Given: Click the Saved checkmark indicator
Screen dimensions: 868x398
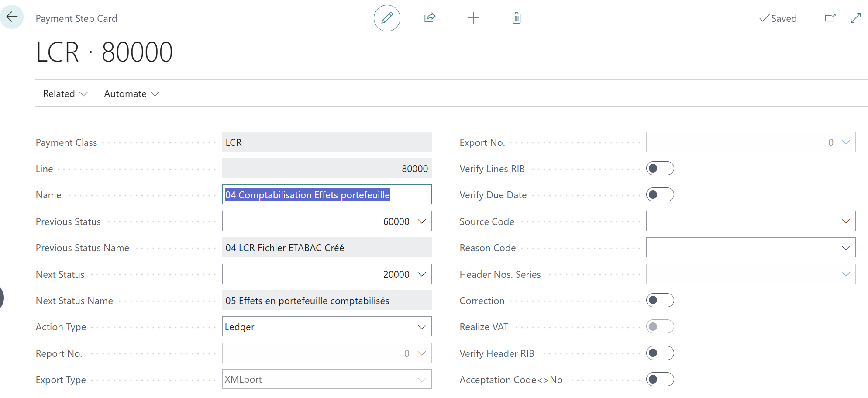Looking at the screenshot, I should click(778, 18).
